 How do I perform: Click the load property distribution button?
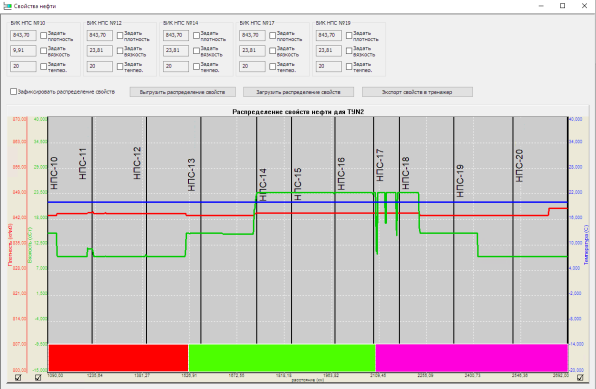298,92
